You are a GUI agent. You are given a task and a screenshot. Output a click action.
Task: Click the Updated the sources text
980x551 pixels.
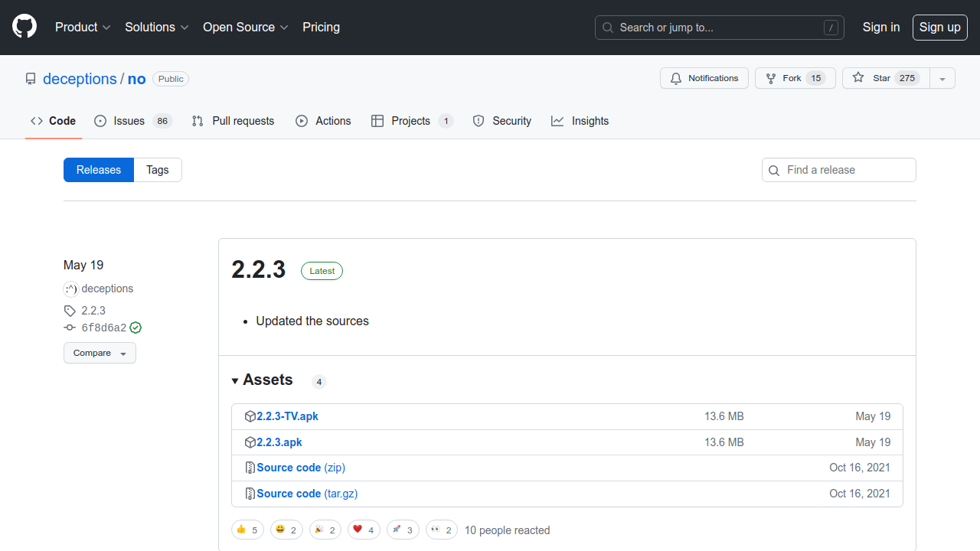312,321
